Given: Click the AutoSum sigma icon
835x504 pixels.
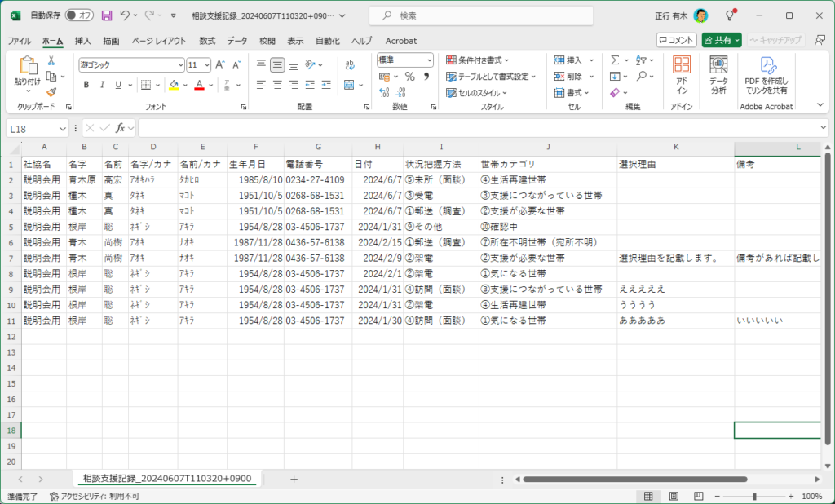Looking at the screenshot, I should 615,60.
